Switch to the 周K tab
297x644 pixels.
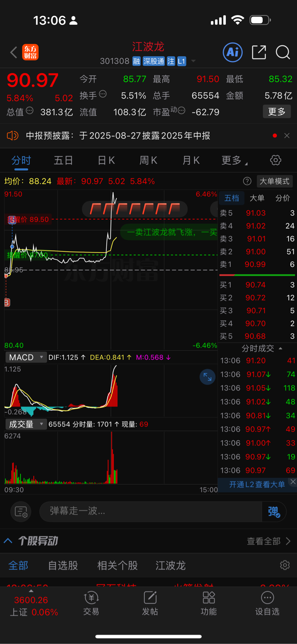pyautogui.click(x=148, y=160)
